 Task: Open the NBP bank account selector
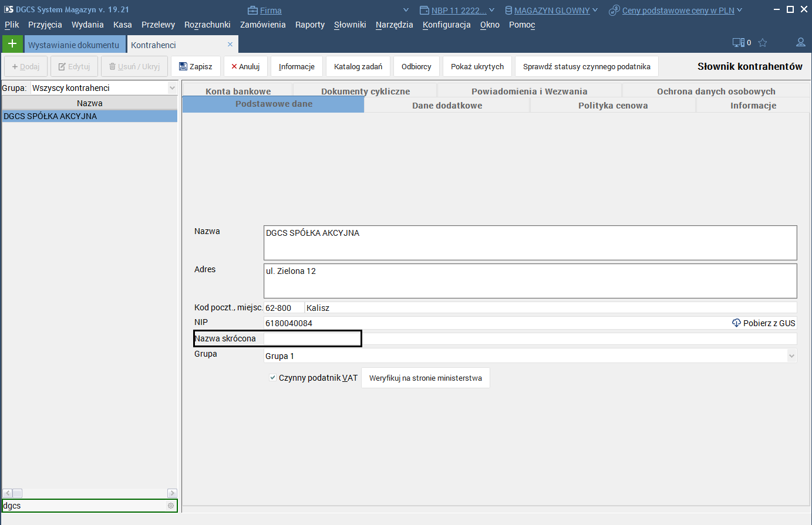(458, 10)
